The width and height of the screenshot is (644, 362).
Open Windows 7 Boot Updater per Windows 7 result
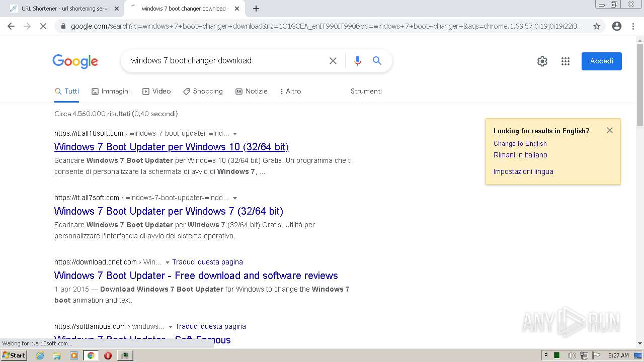(169, 211)
